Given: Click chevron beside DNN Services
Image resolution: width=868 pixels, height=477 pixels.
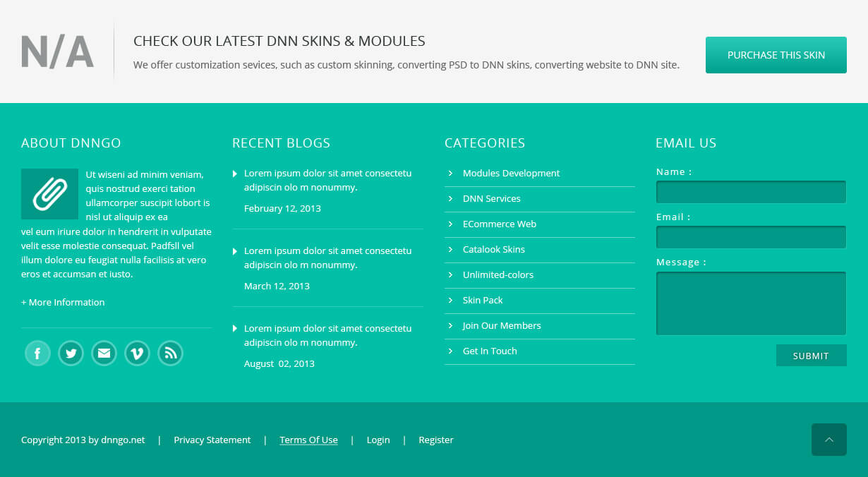Looking at the screenshot, I should [x=450, y=198].
